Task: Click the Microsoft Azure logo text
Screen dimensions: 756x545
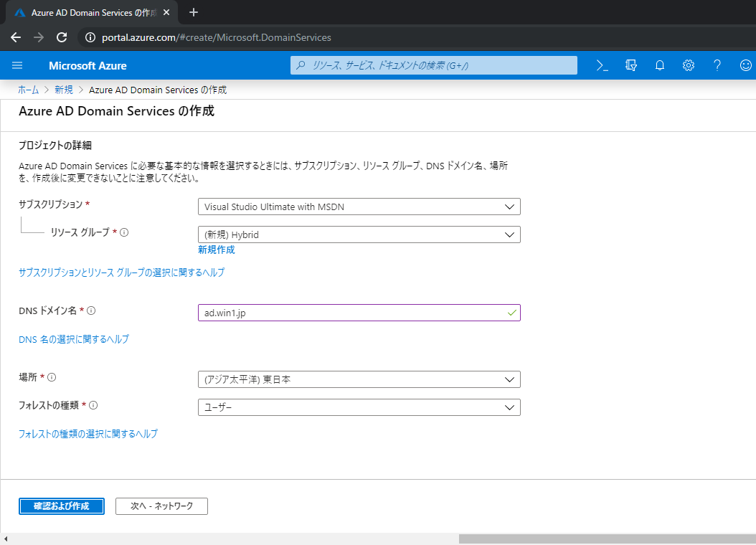Action: coord(88,65)
